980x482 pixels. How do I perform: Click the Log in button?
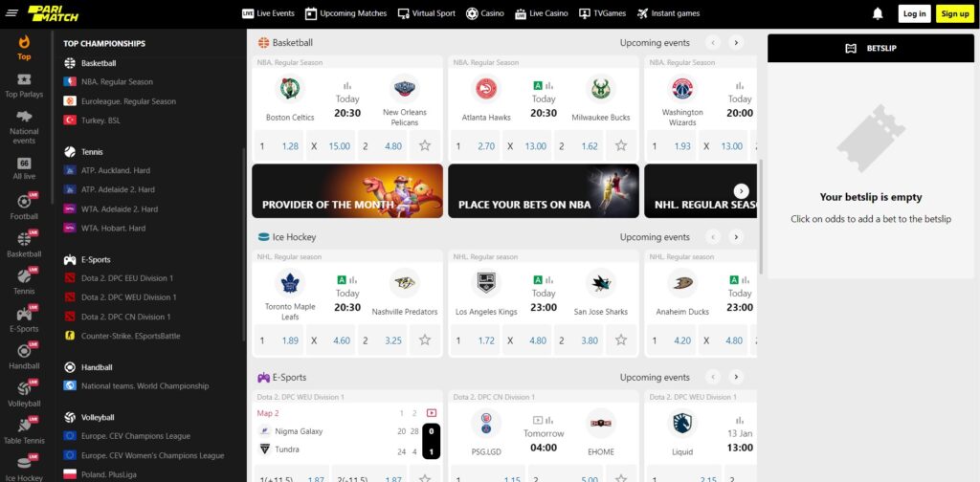(x=914, y=13)
